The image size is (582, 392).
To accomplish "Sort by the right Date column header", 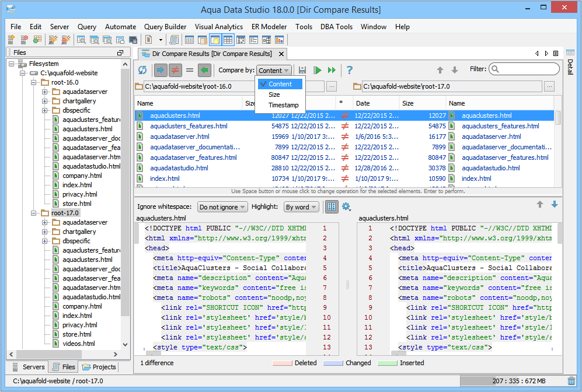I will 376,103.
